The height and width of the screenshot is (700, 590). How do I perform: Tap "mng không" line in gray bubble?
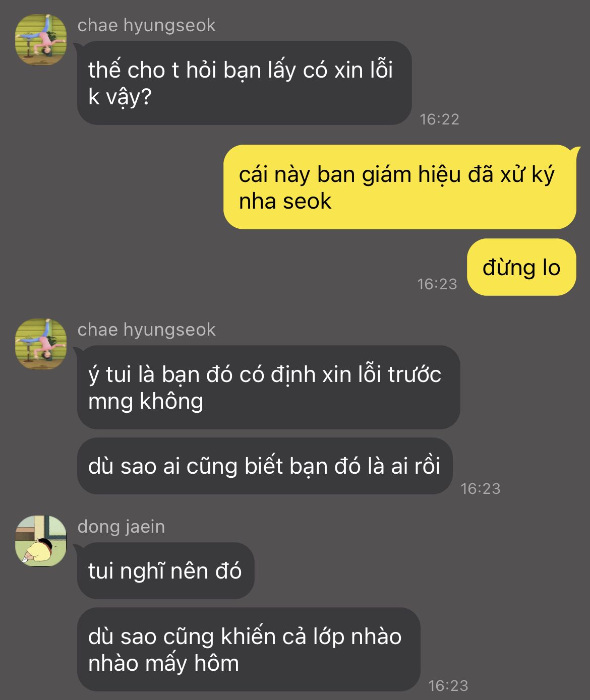[x=146, y=401]
